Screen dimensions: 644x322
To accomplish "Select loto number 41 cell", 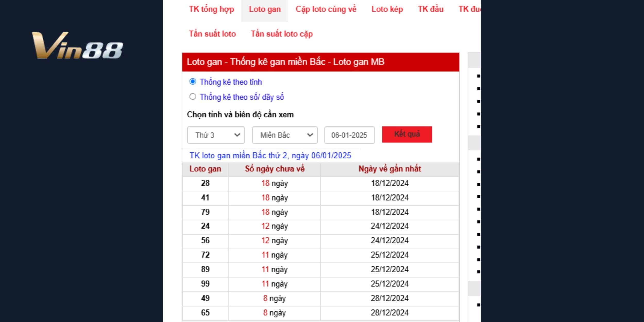I will (x=205, y=198).
